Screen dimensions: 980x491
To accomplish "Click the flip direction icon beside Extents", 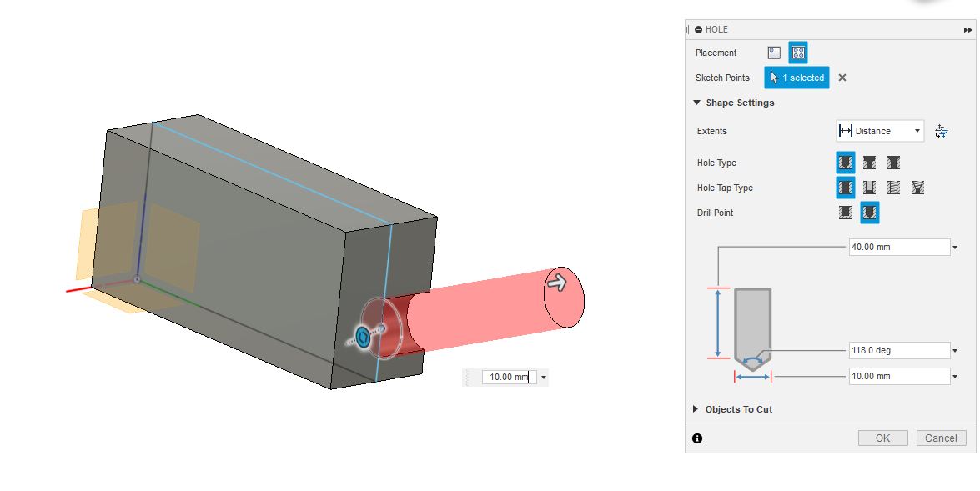I will (942, 131).
